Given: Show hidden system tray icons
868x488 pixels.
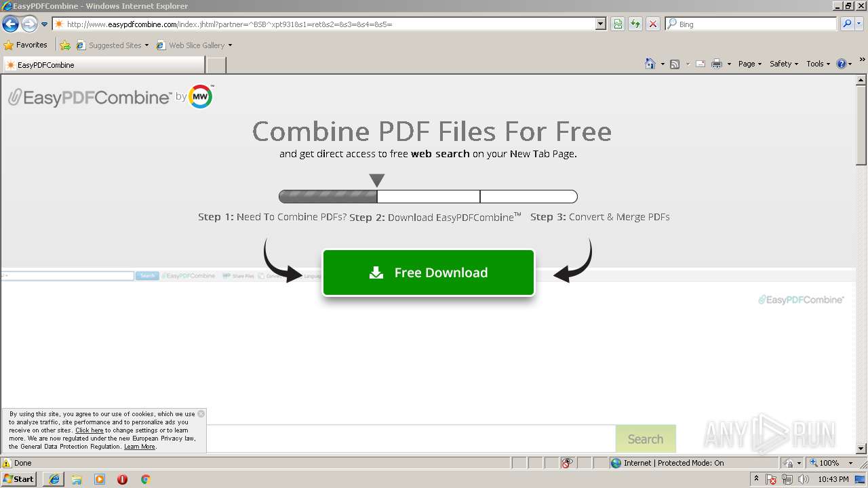Looking at the screenshot, I should click(757, 479).
